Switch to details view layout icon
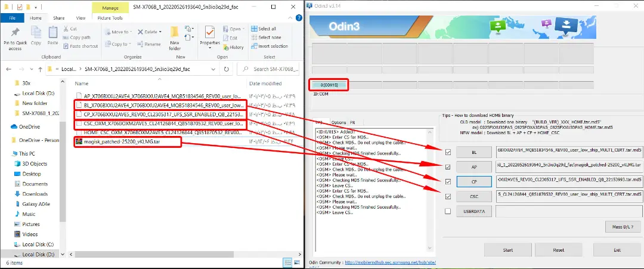644x269 pixels. [287, 262]
